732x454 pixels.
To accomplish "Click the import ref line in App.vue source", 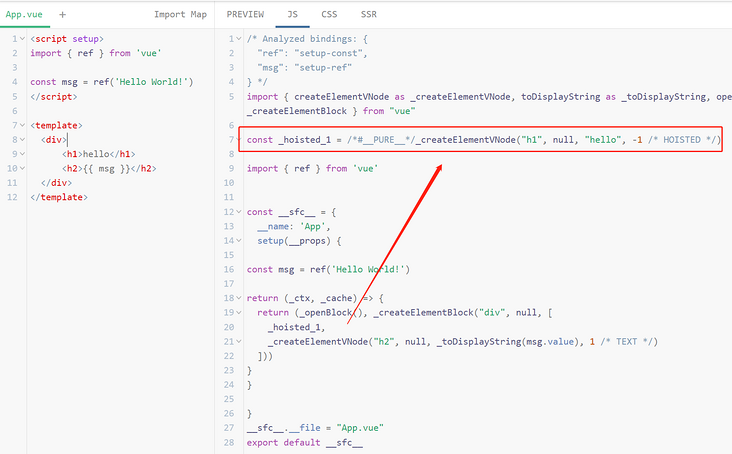I will (x=96, y=53).
